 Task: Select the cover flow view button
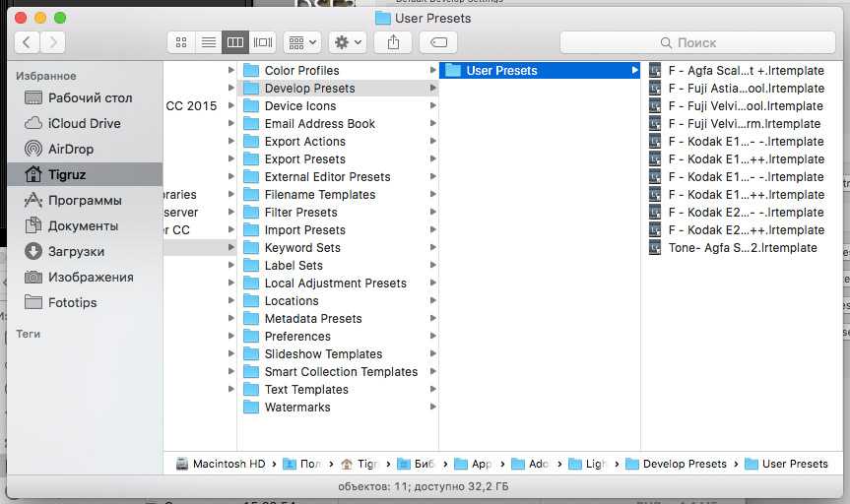coord(262,42)
